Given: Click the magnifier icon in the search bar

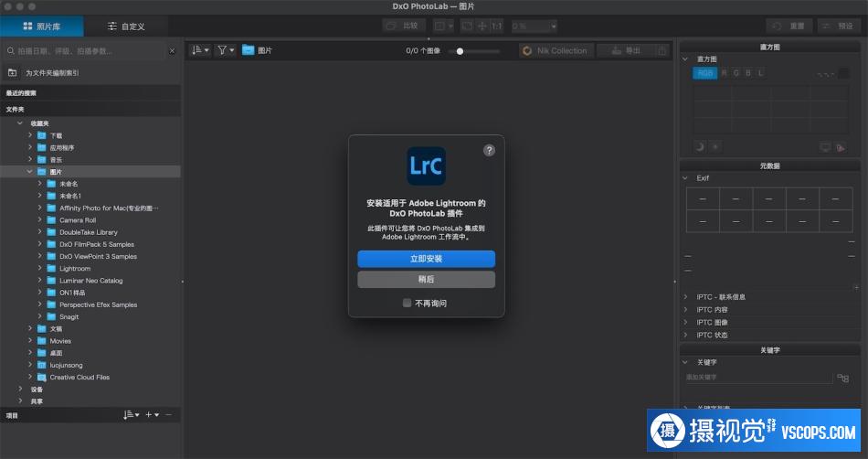Looking at the screenshot, I should (11, 51).
